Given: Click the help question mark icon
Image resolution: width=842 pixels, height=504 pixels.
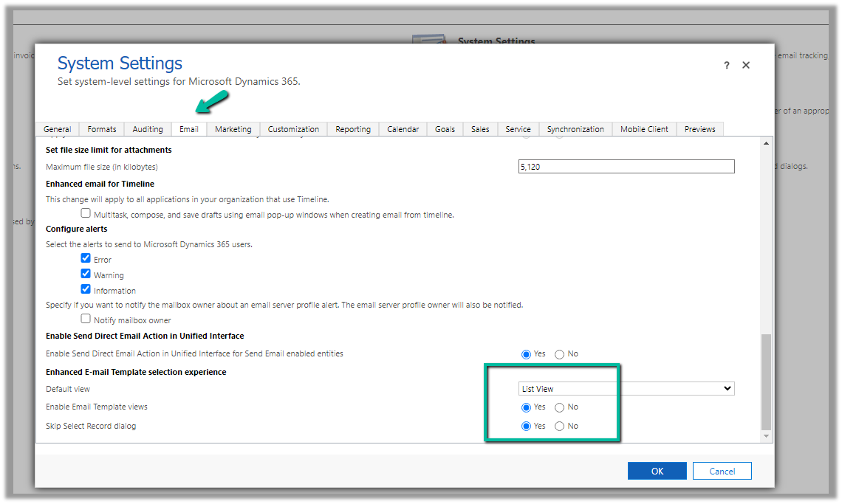Looking at the screenshot, I should coord(727,66).
